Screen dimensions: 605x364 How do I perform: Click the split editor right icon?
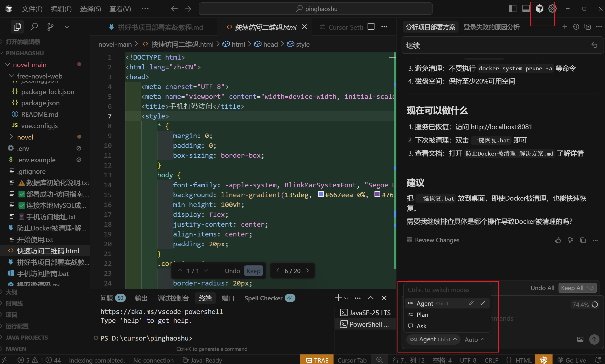(371, 27)
